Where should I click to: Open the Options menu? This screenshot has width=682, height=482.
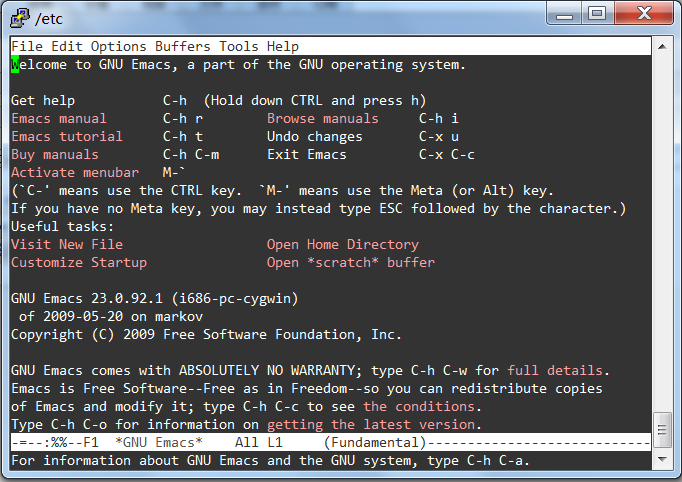tap(119, 47)
